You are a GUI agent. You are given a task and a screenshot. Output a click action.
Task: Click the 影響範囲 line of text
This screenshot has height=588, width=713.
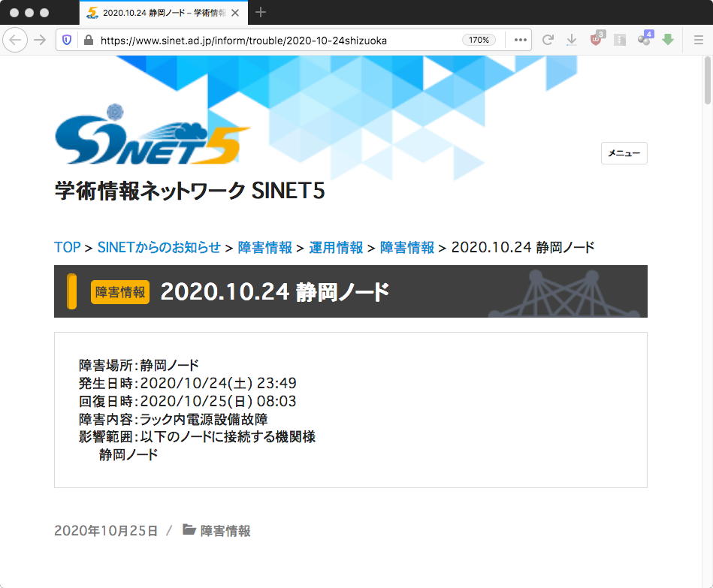pyautogui.click(x=197, y=437)
